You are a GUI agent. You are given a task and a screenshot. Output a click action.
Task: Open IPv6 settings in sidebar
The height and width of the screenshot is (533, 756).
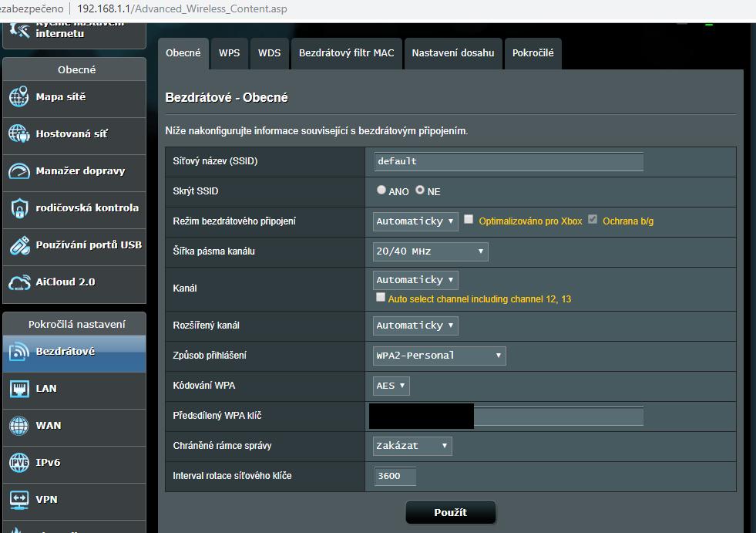[74, 463]
